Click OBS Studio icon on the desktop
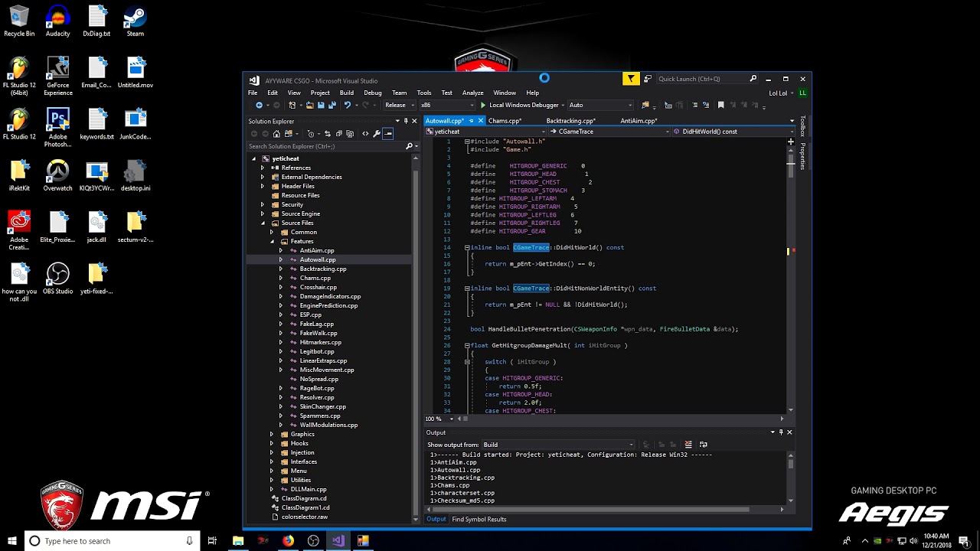Viewport: 980px width, 551px height. 57,279
